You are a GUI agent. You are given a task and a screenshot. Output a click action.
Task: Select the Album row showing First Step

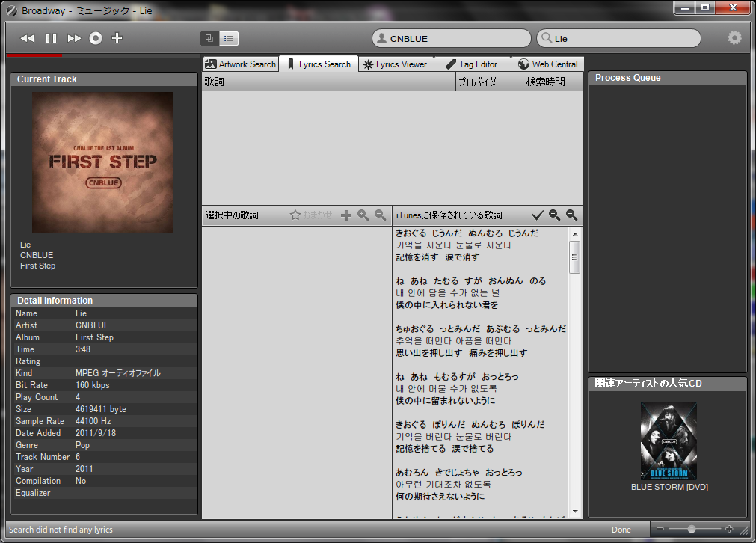(104, 337)
